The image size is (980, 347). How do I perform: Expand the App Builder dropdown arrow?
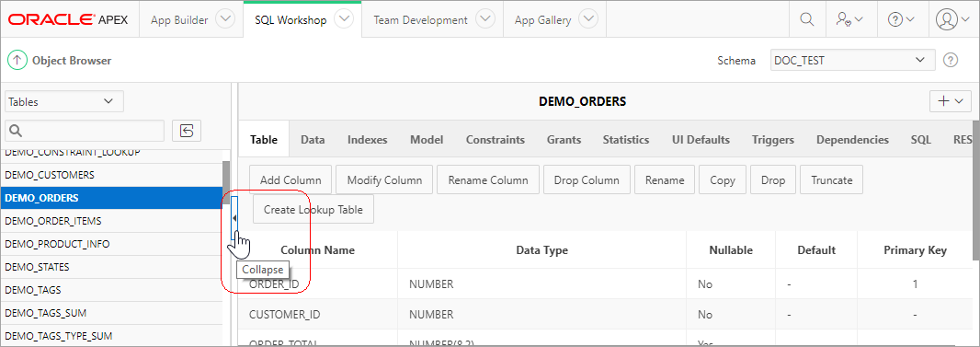[225, 19]
